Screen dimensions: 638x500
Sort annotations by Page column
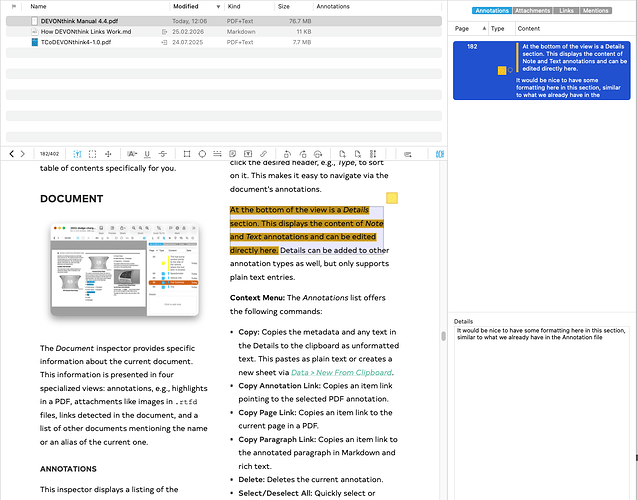click(462, 28)
